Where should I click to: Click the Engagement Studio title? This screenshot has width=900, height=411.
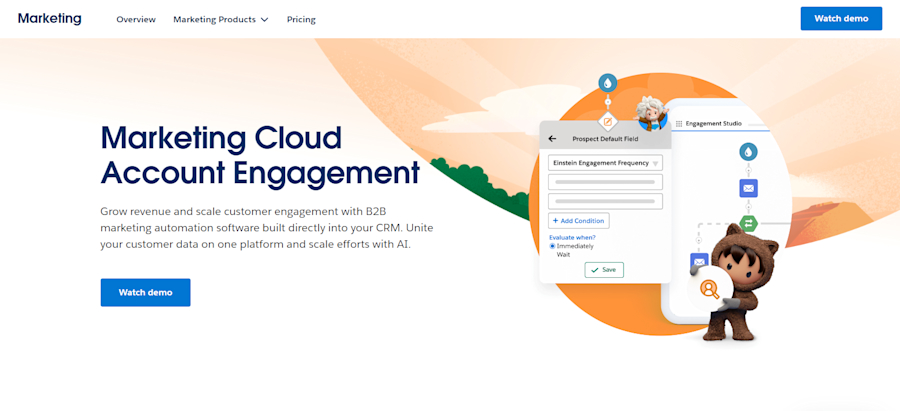point(713,123)
